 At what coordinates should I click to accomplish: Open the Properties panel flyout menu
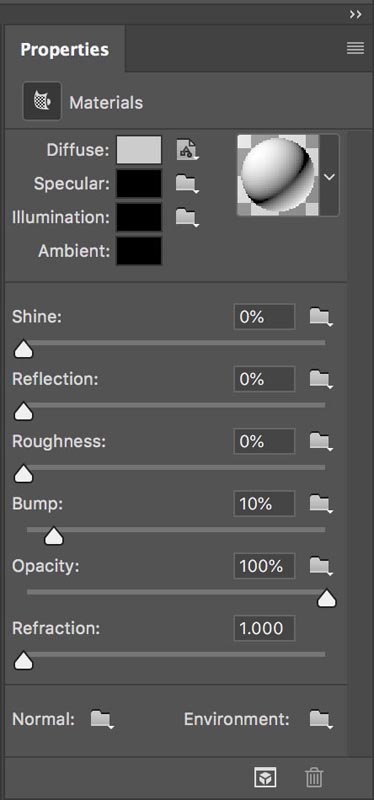355,48
